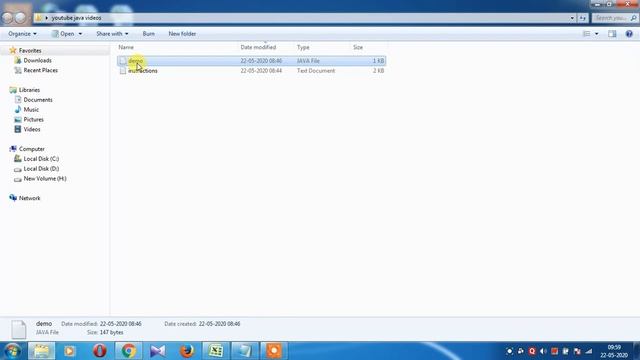The height and width of the screenshot is (360, 640).
Task: Open the notepad-style taskbar app
Action: coord(245,351)
